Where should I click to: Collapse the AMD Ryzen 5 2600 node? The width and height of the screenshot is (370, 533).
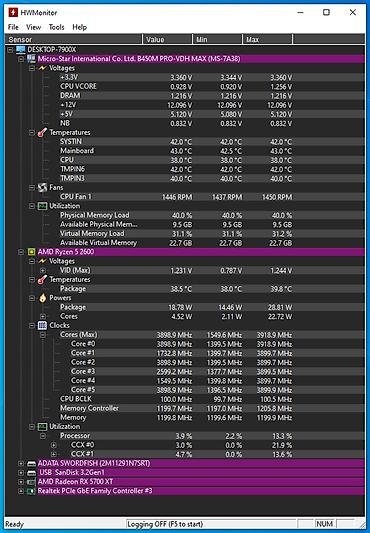point(21,252)
